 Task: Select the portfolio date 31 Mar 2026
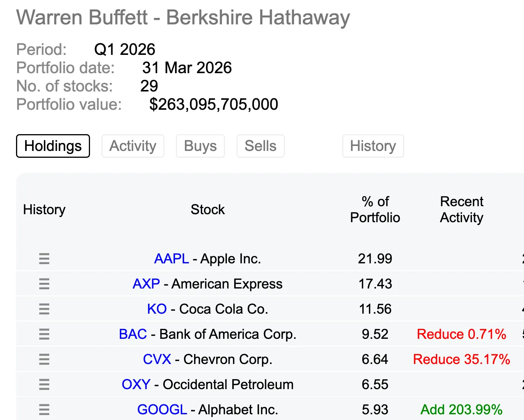(x=187, y=68)
